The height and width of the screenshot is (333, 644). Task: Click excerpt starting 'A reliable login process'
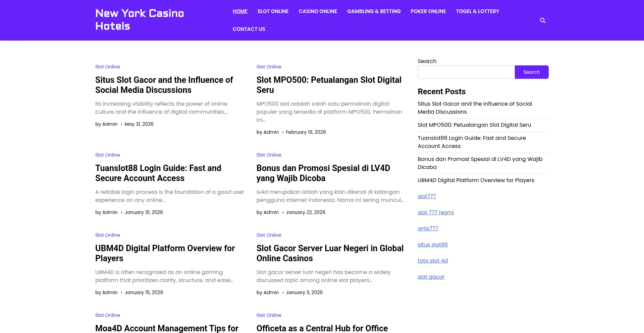170,196
